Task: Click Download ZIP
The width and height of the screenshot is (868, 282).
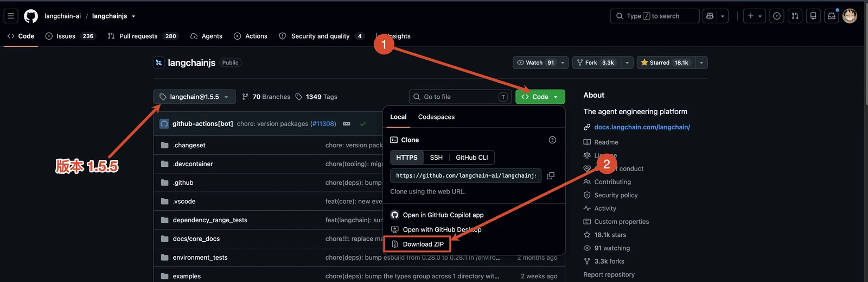Action: [417, 244]
